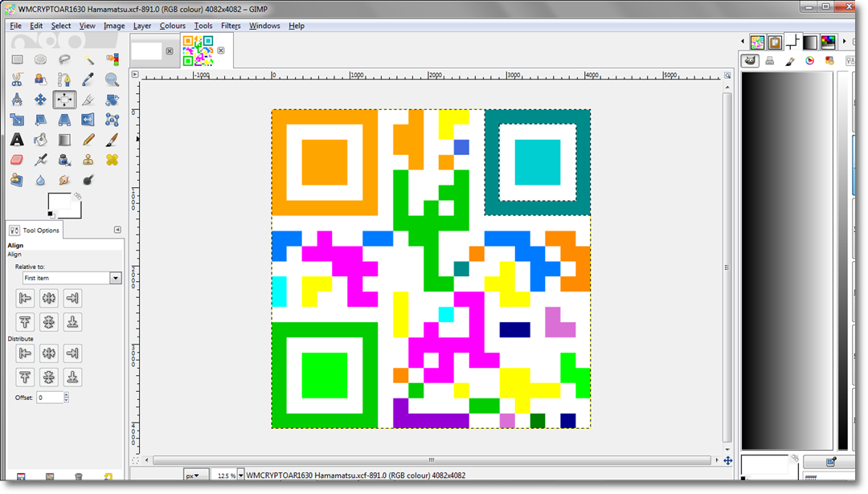Open the Filters menu
Image resolution: width=868 pixels, height=494 pixels.
pos(231,26)
